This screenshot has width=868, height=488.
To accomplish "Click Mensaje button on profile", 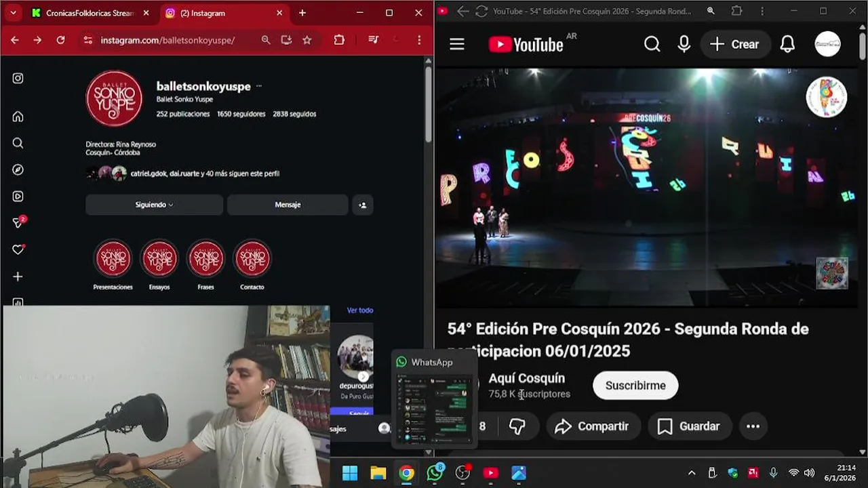I will pos(288,205).
